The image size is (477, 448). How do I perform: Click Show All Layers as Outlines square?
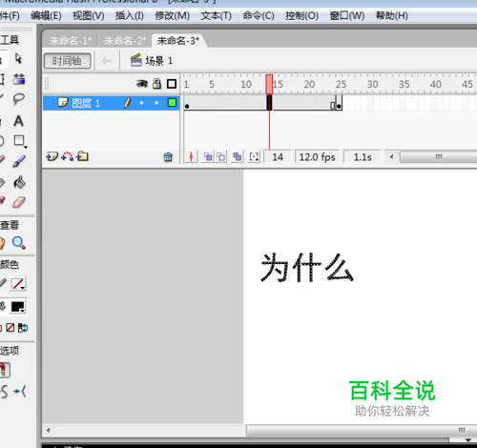pos(172,84)
